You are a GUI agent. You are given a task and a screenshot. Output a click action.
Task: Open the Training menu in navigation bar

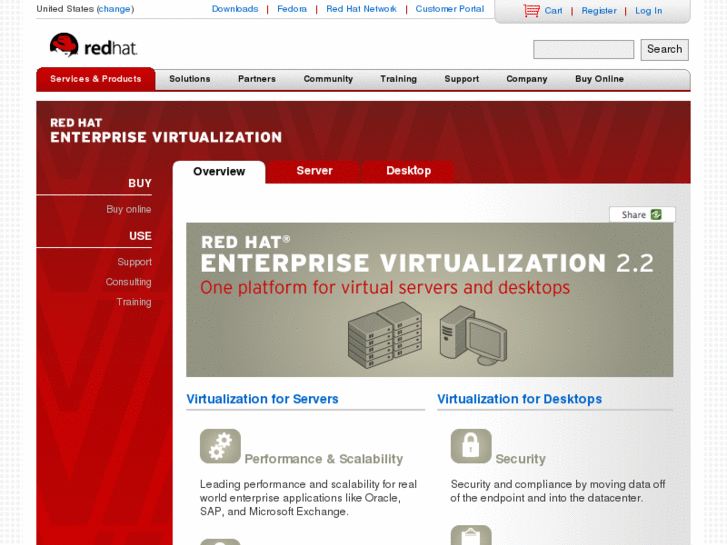[398, 79]
